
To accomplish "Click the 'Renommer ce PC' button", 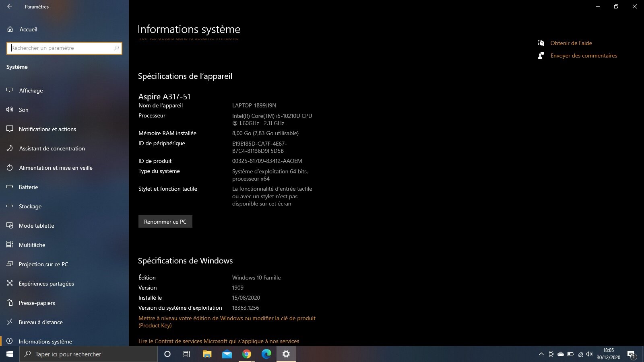I will pos(165,222).
